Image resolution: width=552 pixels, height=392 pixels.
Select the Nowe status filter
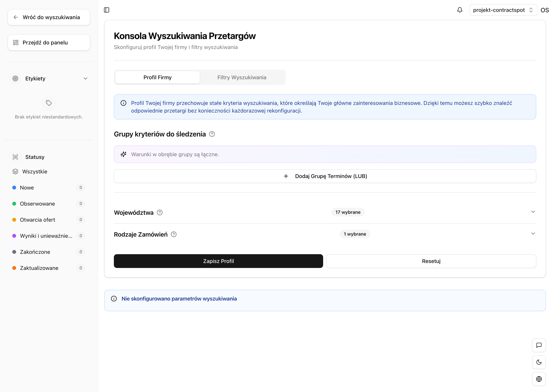27,188
